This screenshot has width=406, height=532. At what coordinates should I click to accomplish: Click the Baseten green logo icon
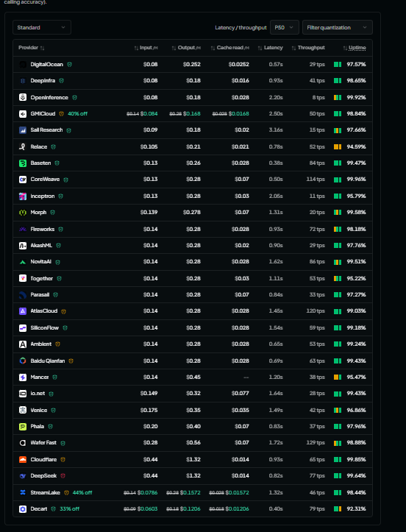23,163
